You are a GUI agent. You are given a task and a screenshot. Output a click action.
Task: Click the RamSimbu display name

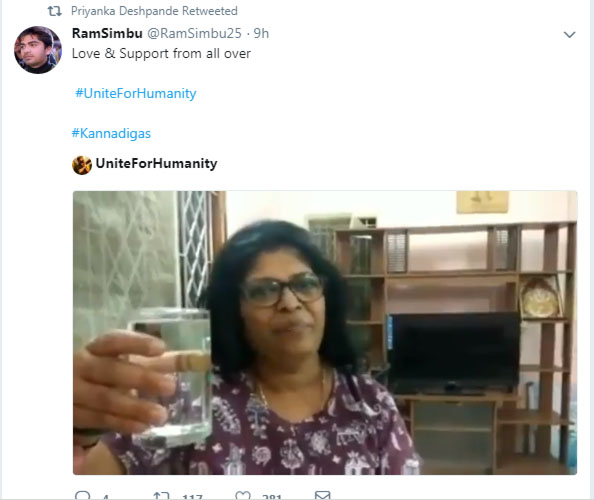click(x=107, y=33)
